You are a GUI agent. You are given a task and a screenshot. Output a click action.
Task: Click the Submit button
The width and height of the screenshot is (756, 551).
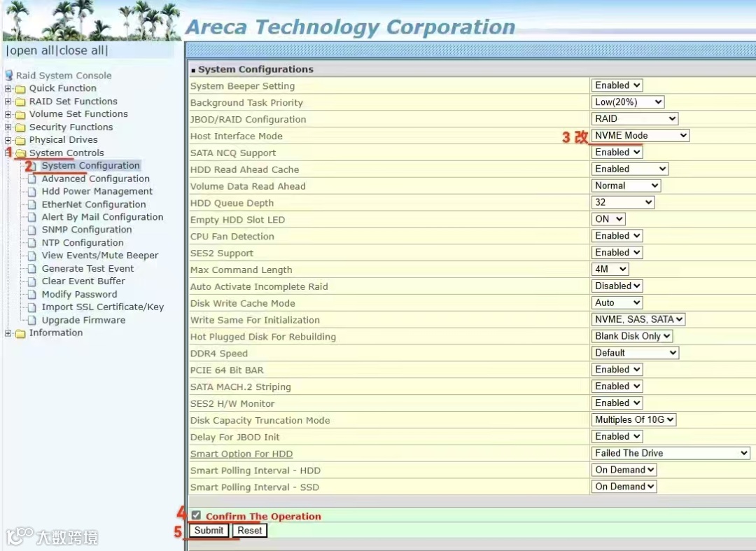click(x=209, y=530)
